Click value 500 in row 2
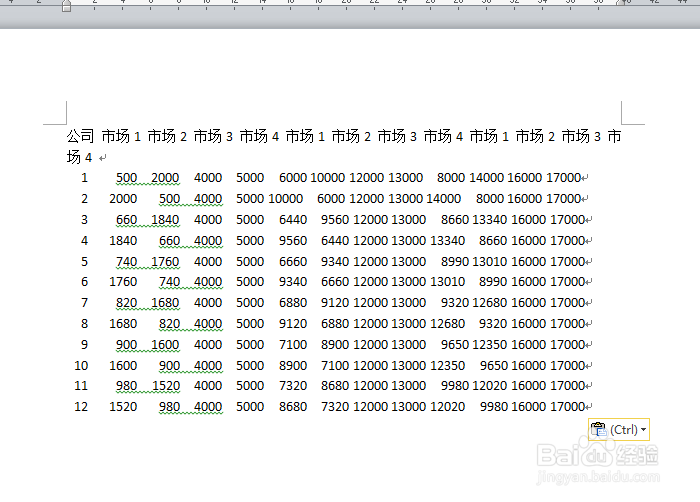Viewport: 700px width, 502px height. [x=169, y=199]
